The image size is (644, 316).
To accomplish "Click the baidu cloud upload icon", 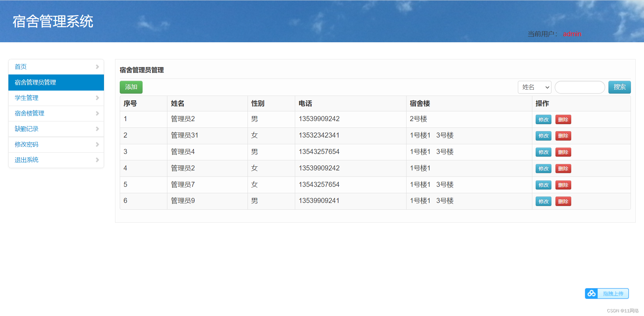I will point(592,294).
